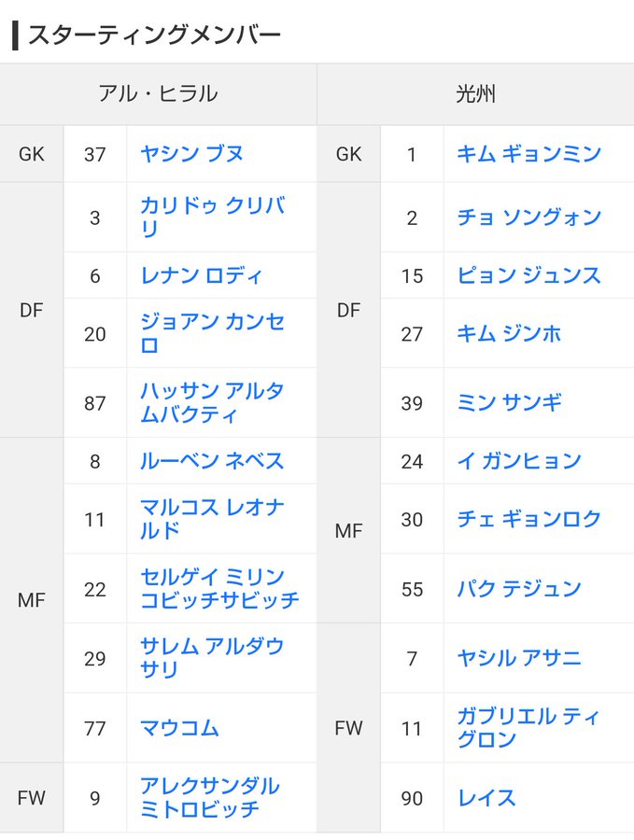
Task: Open ルーベン ネベス player link
Action: 212,461
